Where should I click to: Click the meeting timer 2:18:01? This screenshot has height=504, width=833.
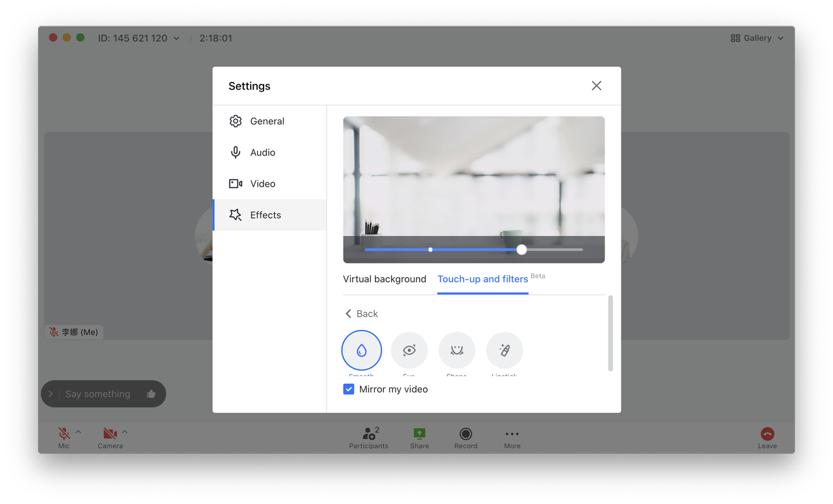click(216, 38)
